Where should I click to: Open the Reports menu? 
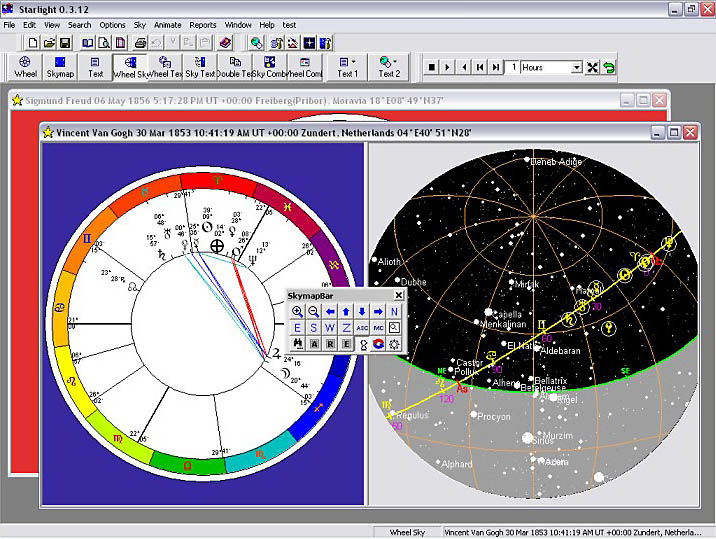[203, 24]
